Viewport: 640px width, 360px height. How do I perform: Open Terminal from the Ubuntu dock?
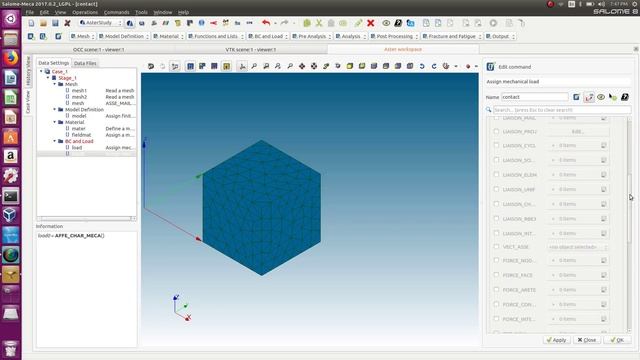tap(11, 196)
